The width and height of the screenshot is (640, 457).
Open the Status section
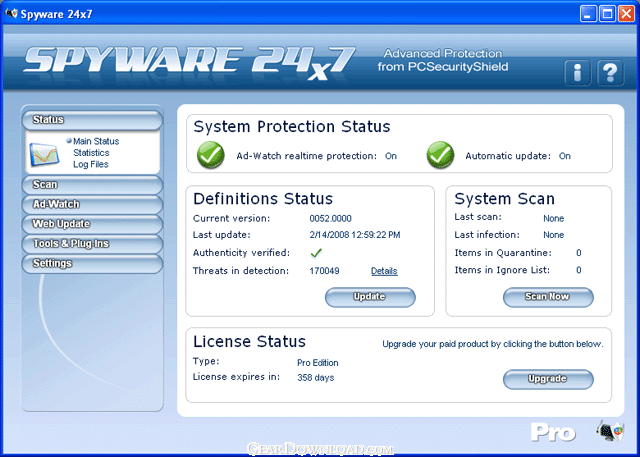point(92,120)
